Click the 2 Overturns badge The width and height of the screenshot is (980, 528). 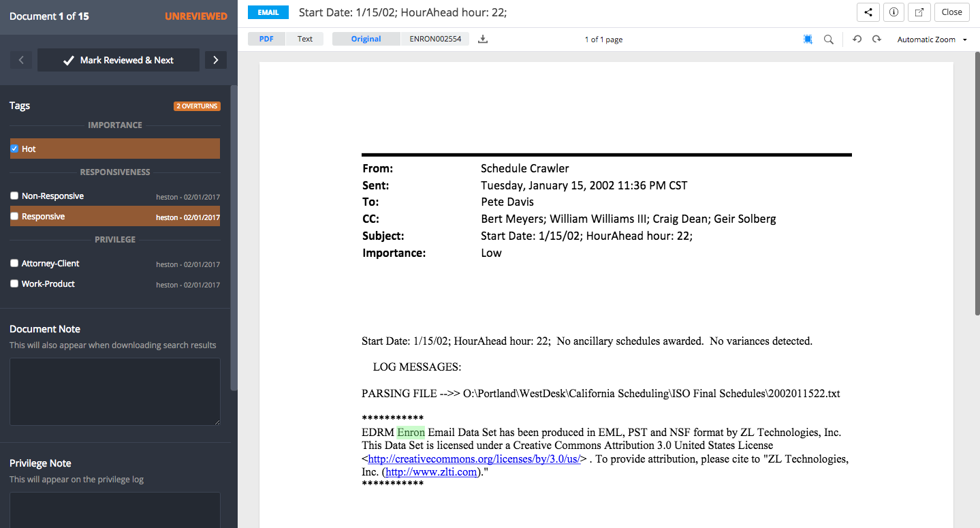coord(197,106)
